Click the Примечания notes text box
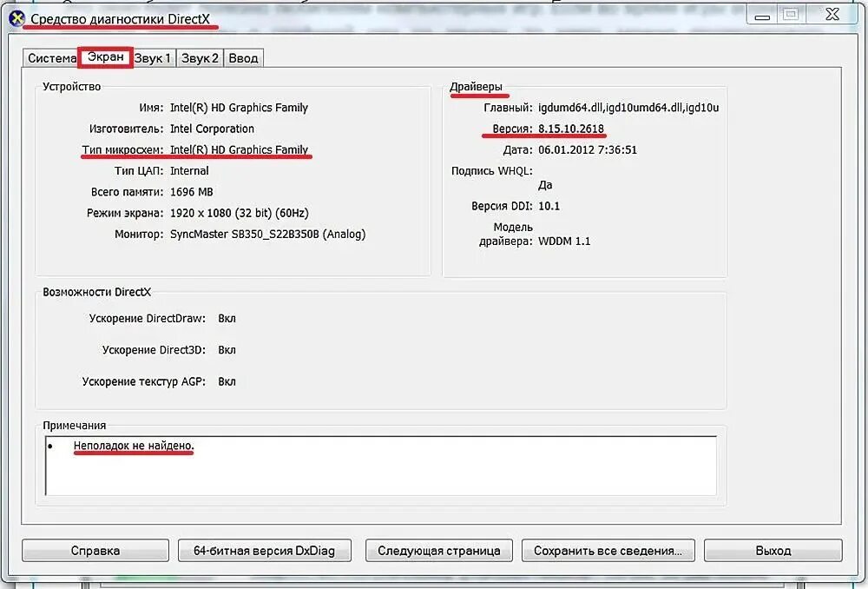Screen dimensions: 868x589 tap(381, 466)
